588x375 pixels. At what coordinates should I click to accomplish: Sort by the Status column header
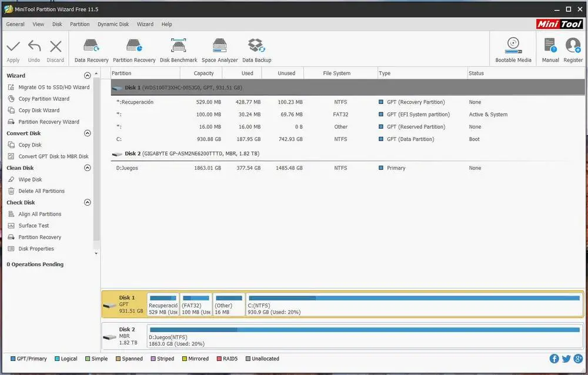tap(526, 73)
